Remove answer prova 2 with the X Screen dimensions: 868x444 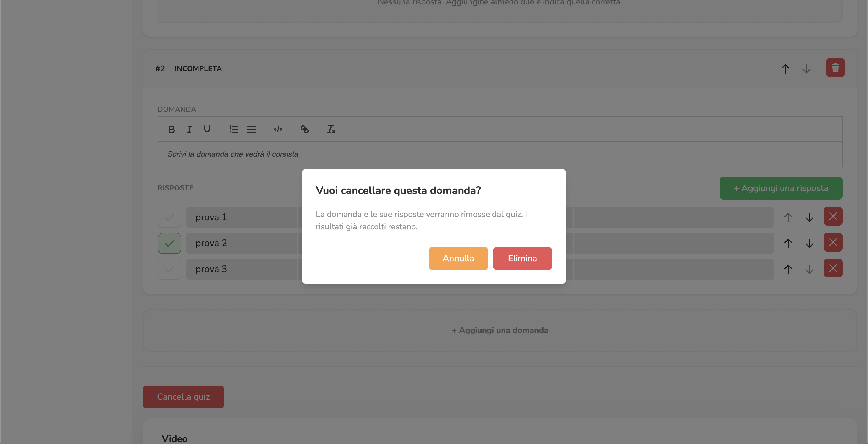pyautogui.click(x=833, y=242)
